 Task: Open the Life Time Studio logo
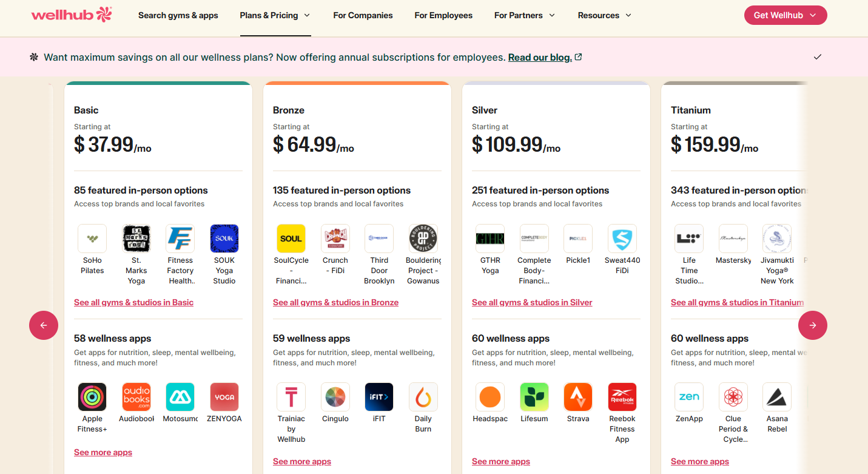pos(689,239)
